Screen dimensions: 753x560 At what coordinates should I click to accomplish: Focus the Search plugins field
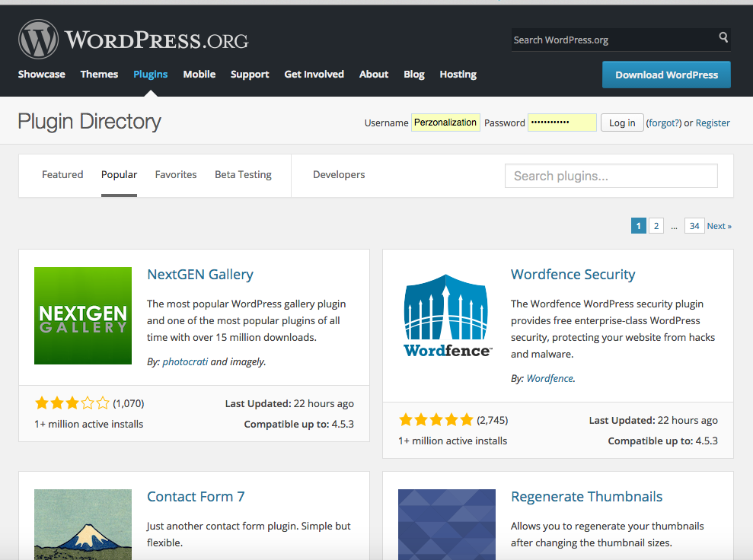pos(611,176)
